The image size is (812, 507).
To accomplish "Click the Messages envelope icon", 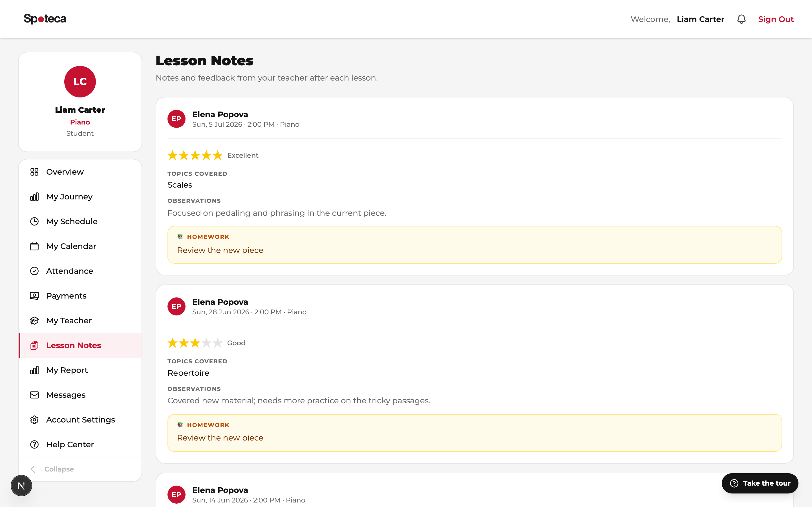I will tap(34, 395).
